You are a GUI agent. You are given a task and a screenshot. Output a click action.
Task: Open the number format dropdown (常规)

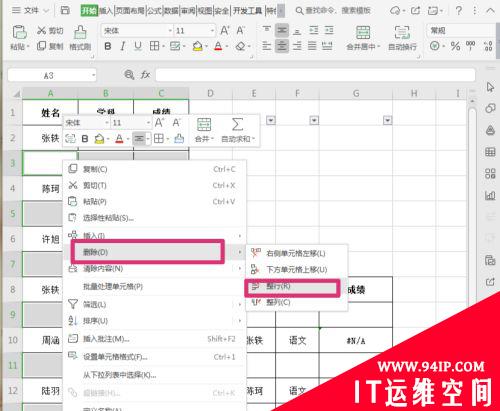click(462, 31)
